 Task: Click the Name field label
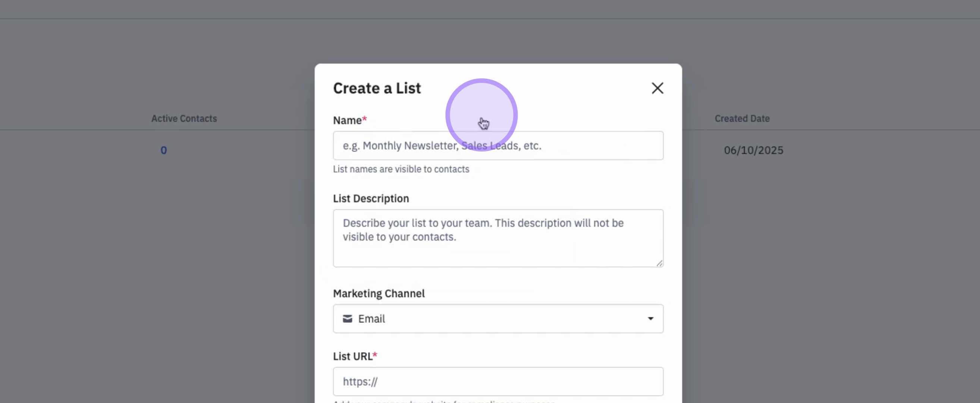[347, 120]
